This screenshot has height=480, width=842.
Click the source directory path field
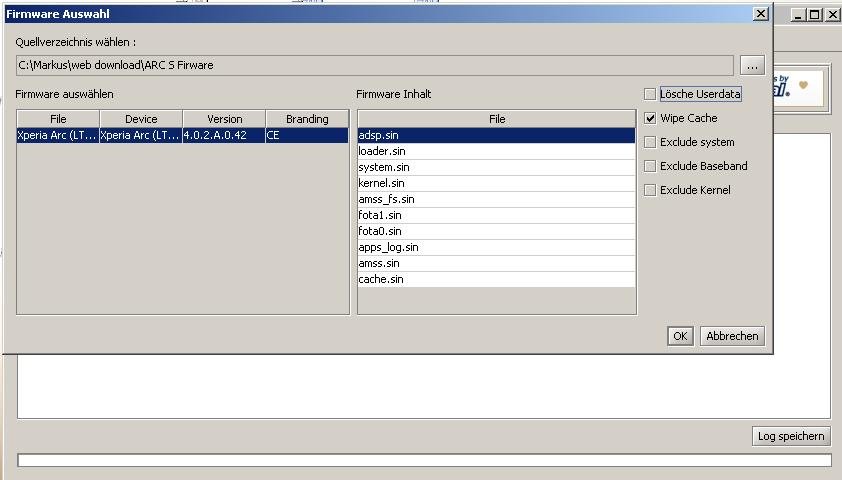click(374, 66)
